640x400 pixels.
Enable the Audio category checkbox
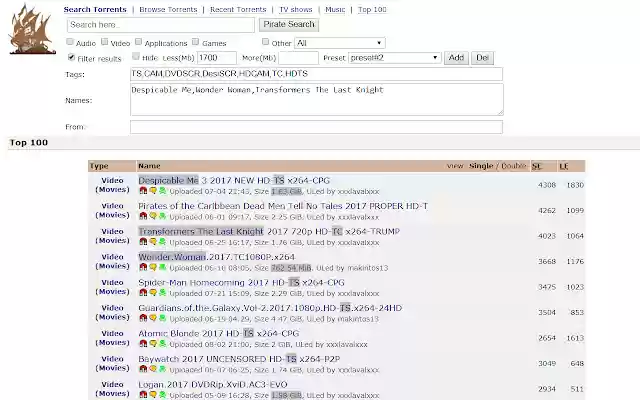[x=70, y=42]
